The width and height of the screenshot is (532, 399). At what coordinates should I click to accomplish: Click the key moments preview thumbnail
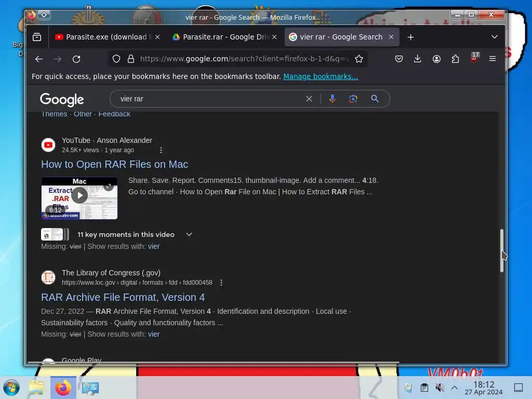(x=55, y=234)
